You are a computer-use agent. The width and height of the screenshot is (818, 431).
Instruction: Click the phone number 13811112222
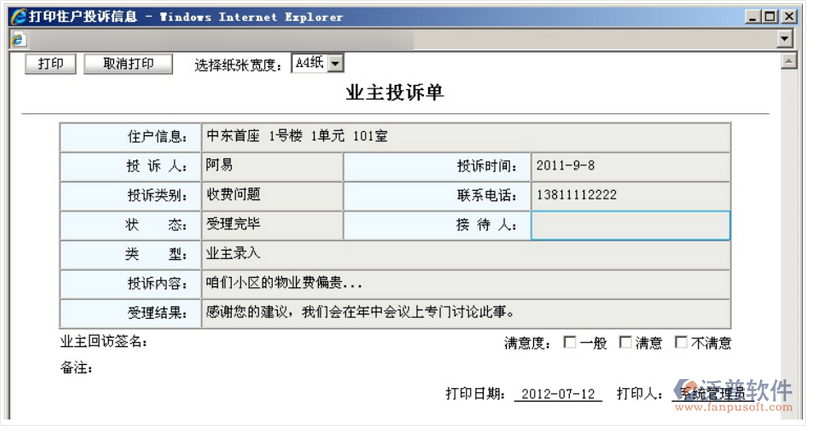pos(576,195)
